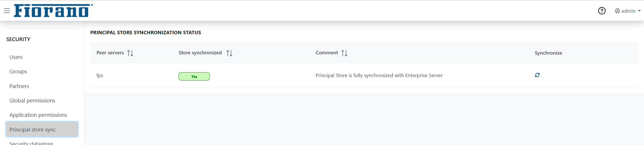Click the admin user avatar icon
Screen dimensions: 644x145
(x=617, y=11)
